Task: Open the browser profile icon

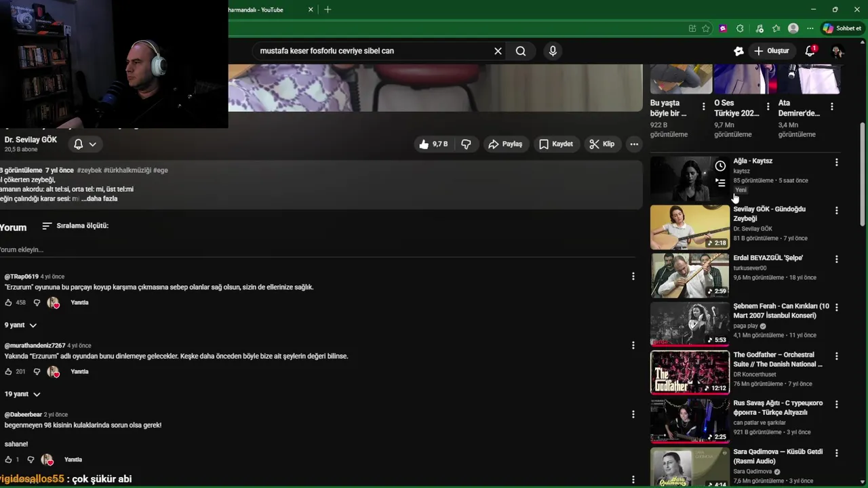Action: pos(793,28)
